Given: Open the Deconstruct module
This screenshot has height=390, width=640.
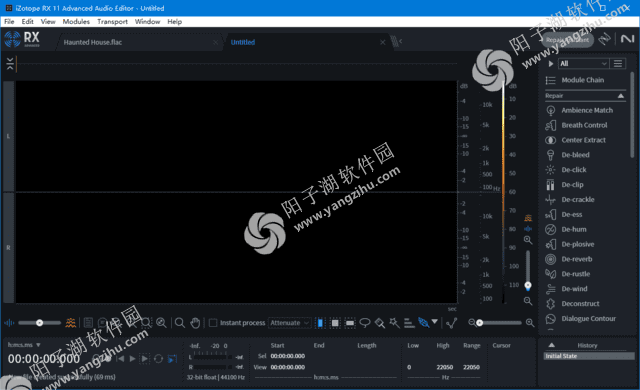Looking at the screenshot, I should coord(580,304).
